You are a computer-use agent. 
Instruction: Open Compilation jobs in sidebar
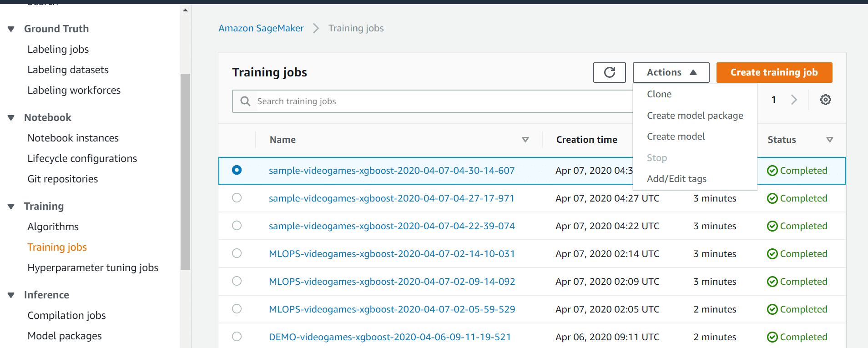(x=66, y=315)
